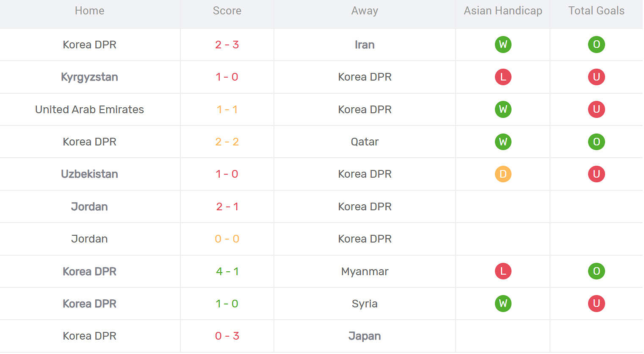Viewport: 644px width, 354px height.
Task: Click the L handicap badge in Myanmar row
Action: click(503, 271)
